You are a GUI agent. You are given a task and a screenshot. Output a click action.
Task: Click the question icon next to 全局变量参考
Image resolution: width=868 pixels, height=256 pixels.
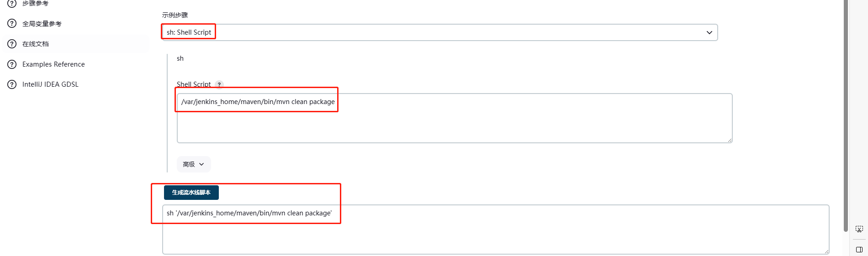tap(12, 24)
